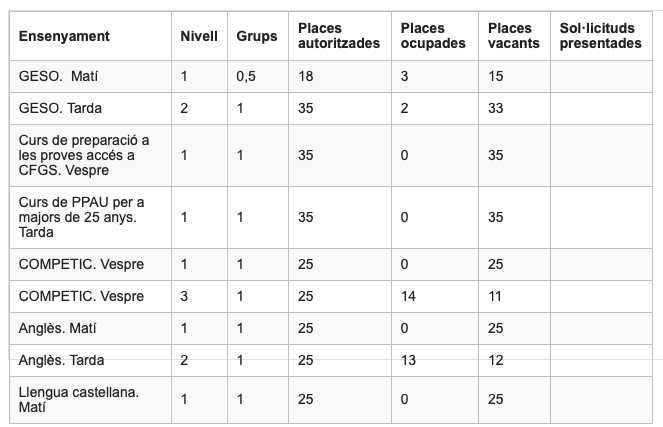The width and height of the screenshot is (663, 427).
Task: Select the Grups column header
Action: point(257,36)
